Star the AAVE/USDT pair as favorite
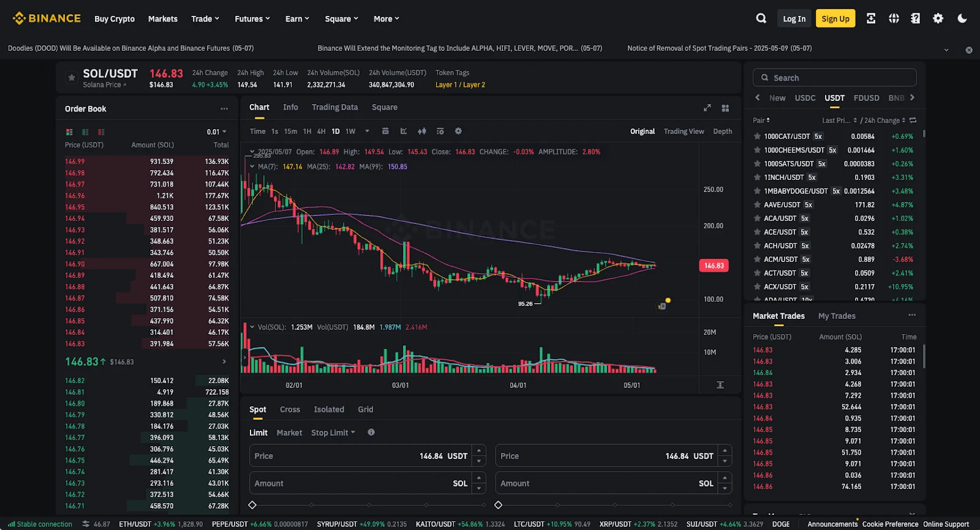 tap(757, 205)
